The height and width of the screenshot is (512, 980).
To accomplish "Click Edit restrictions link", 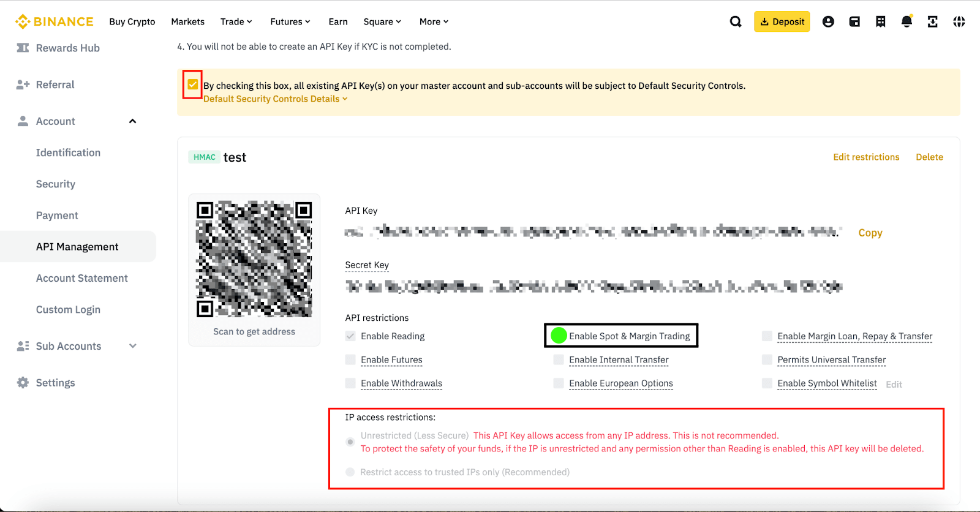I will (x=866, y=157).
